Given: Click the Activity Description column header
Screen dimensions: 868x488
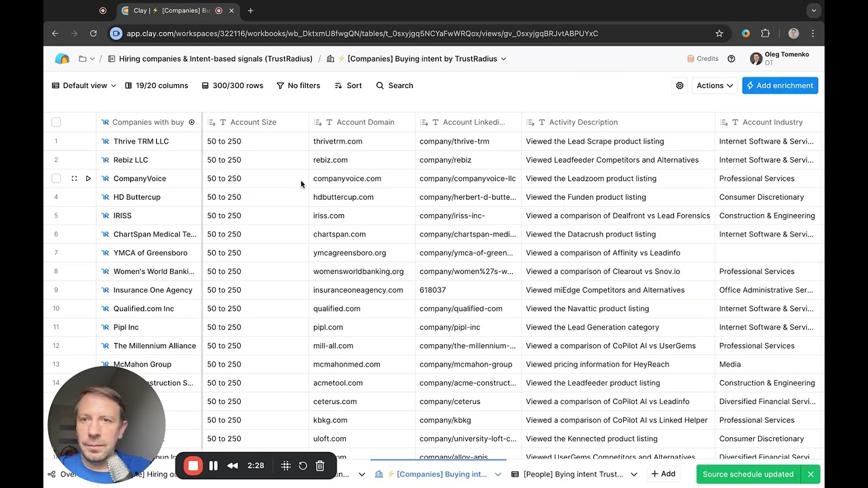Looking at the screenshot, I should 618,122.
